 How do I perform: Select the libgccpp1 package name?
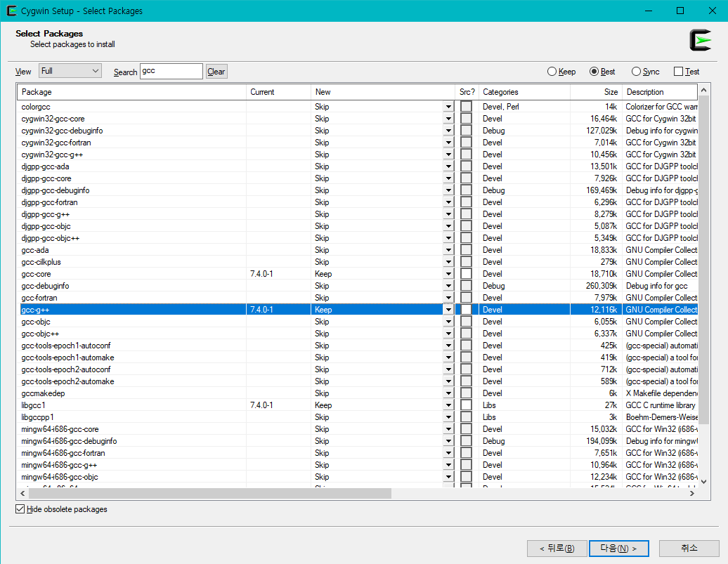pos(38,417)
